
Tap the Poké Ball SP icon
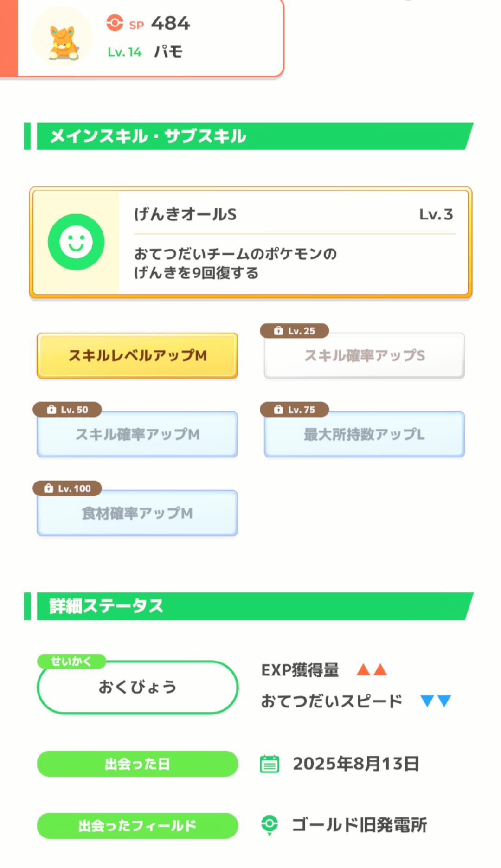pos(115,23)
